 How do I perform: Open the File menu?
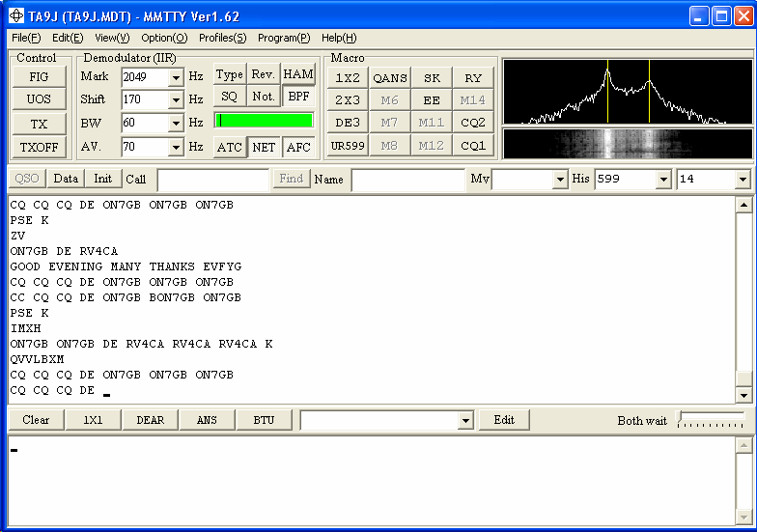pyautogui.click(x=26, y=38)
